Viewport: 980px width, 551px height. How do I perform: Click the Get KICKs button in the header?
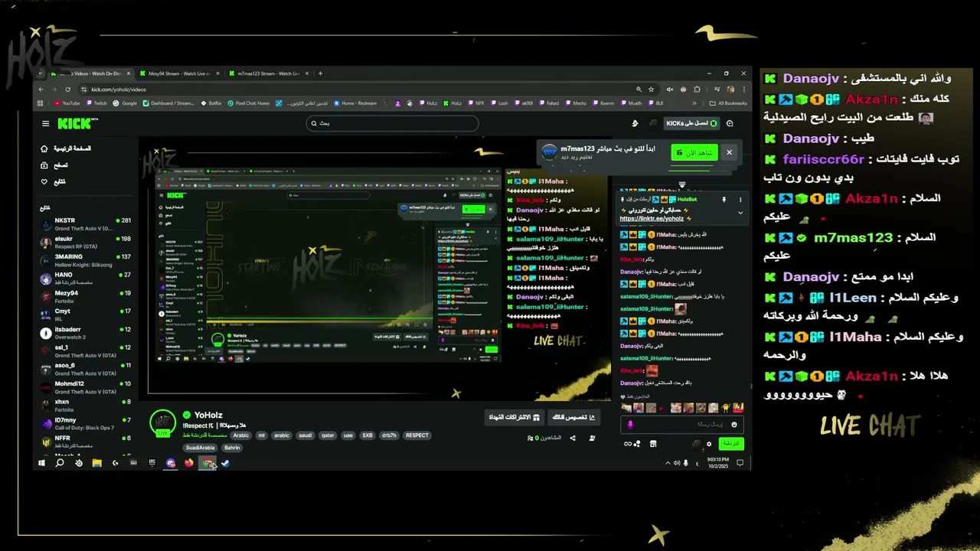click(x=691, y=123)
